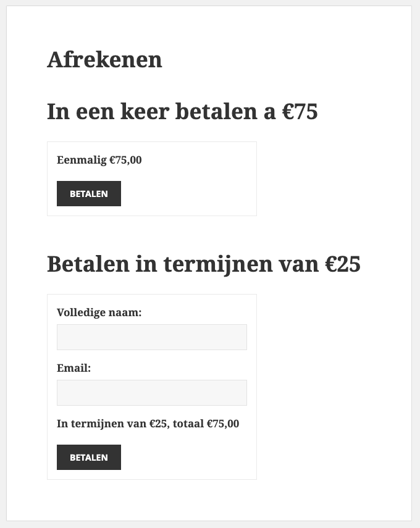Click heading "In een keer betalen a €75"
420x528 pixels.
(182, 112)
